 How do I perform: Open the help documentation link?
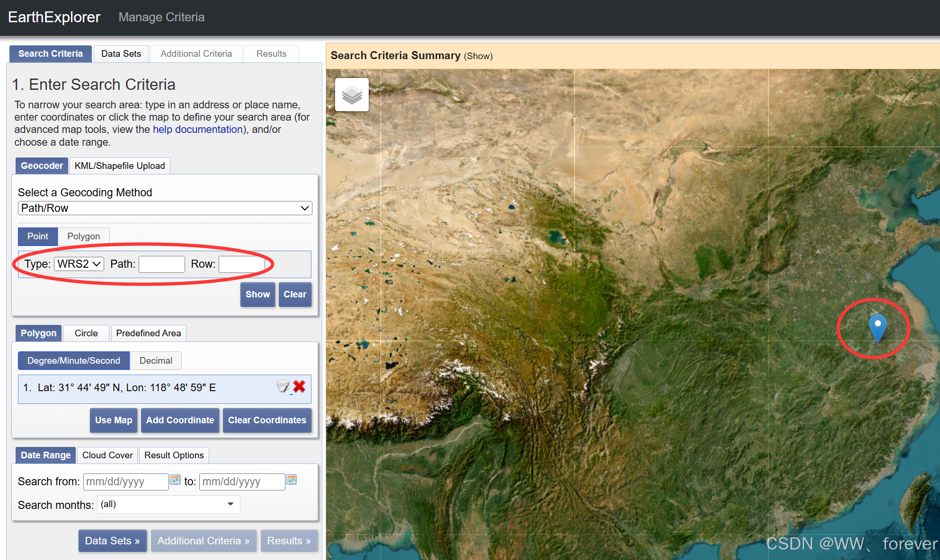197,130
